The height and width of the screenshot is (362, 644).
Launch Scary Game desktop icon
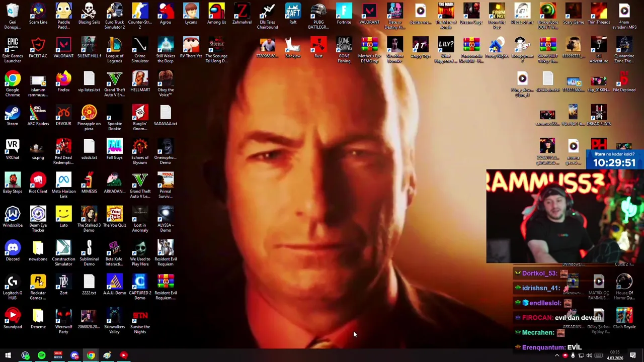click(x=573, y=14)
